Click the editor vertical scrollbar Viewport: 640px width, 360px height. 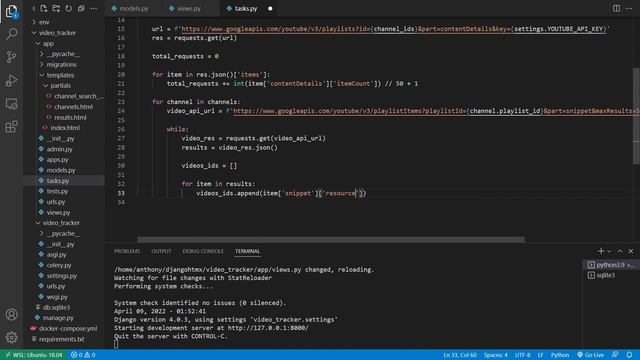point(636,116)
